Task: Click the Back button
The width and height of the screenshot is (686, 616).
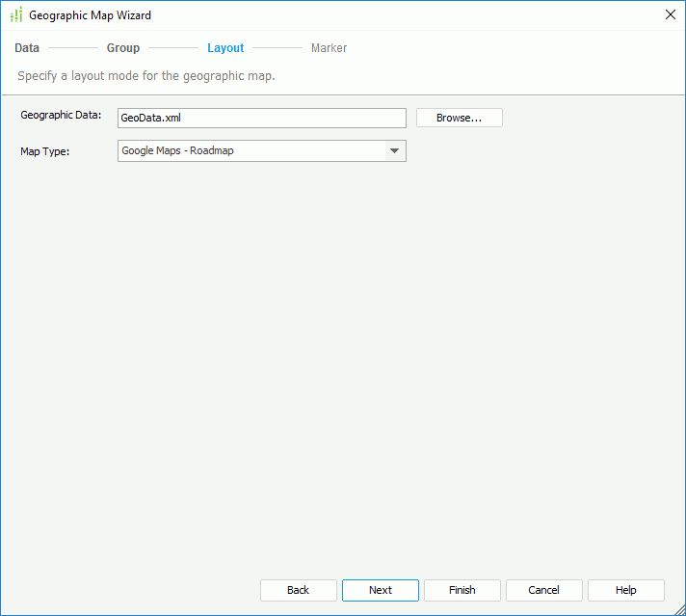Action: click(x=299, y=590)
